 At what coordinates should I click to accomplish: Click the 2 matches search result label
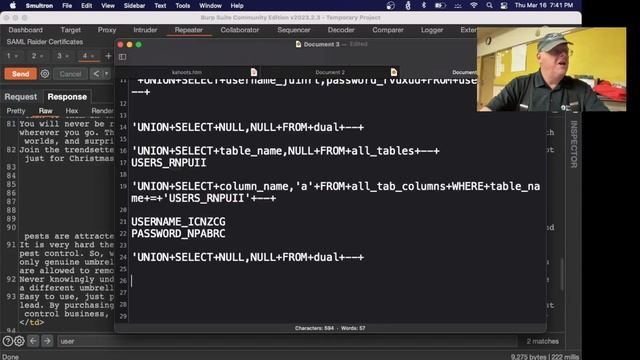click(x=542, y=341)
